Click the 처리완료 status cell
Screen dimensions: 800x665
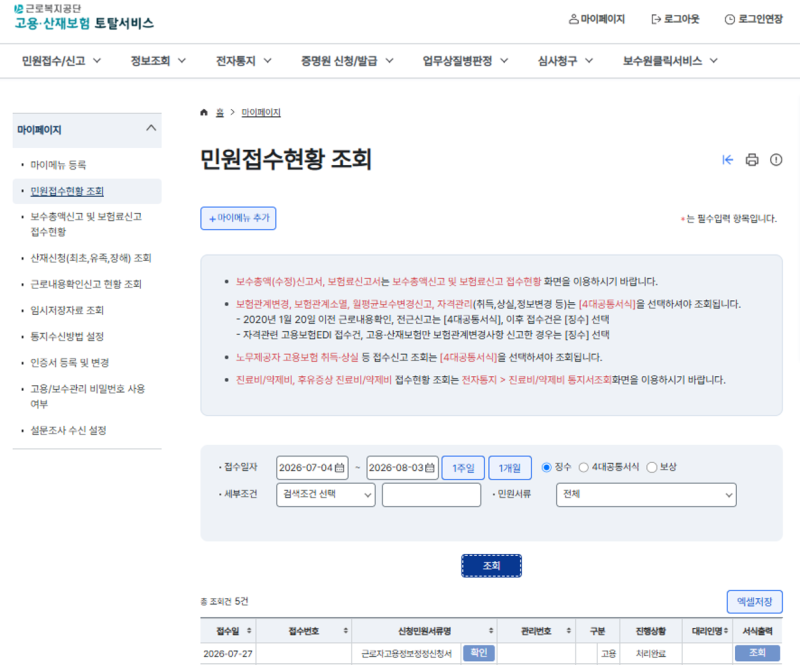point(651,654)
